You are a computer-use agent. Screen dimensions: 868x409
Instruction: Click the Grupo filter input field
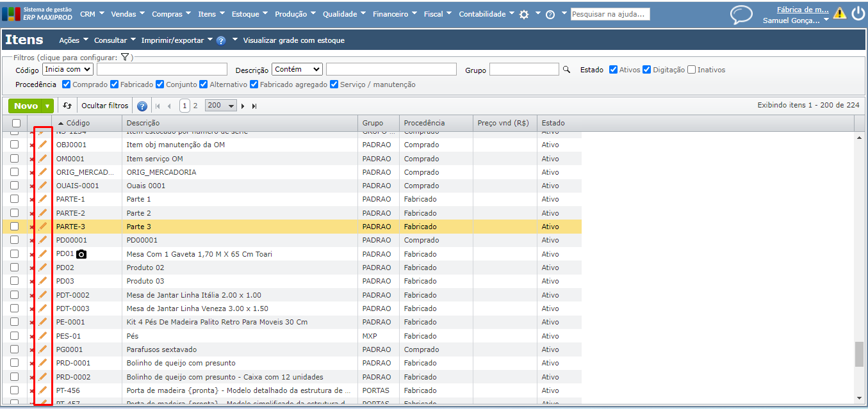pyautogui.click(x=525, y=69)
